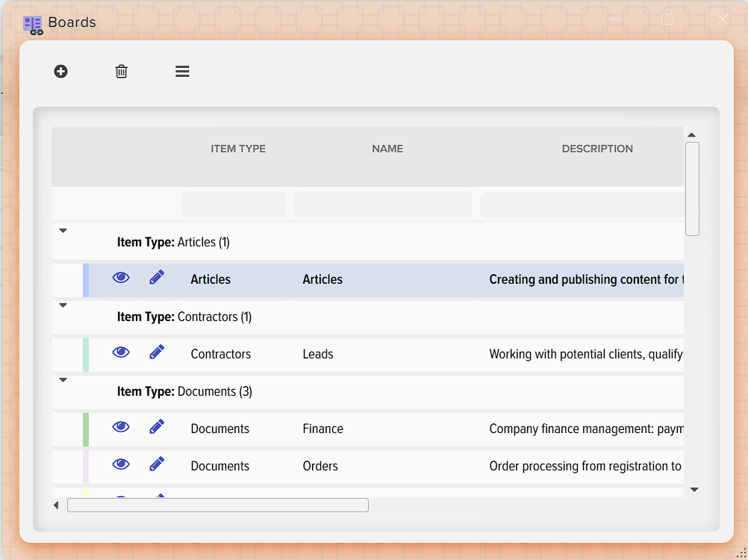The image size is (748, 560).
Task: Click the horizontal scrollbar left arrow
Action: tap(56, 505)
